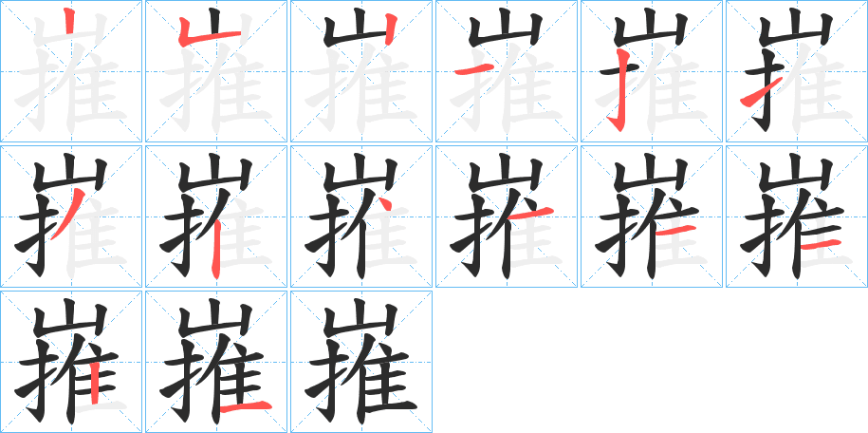Viewport: 868px width, 433px height.
Task: Select the cell with the red dot stroke
Action: tap(360, 216)
